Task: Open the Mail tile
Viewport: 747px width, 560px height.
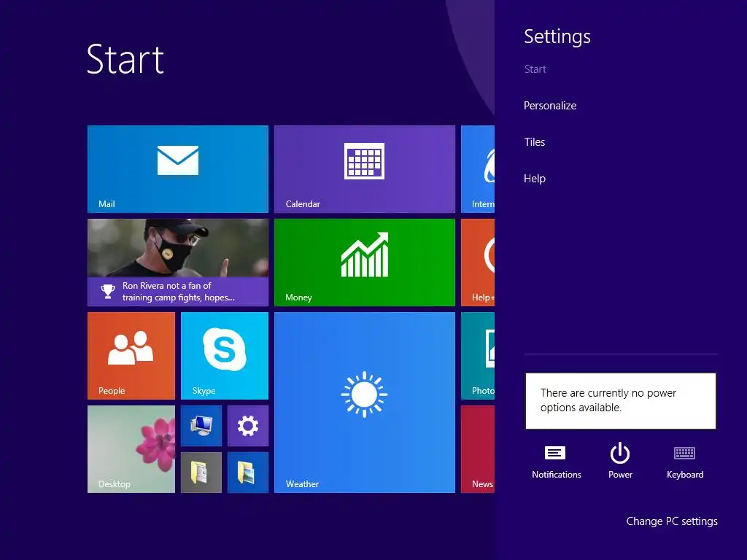Action: click(178, 169)
